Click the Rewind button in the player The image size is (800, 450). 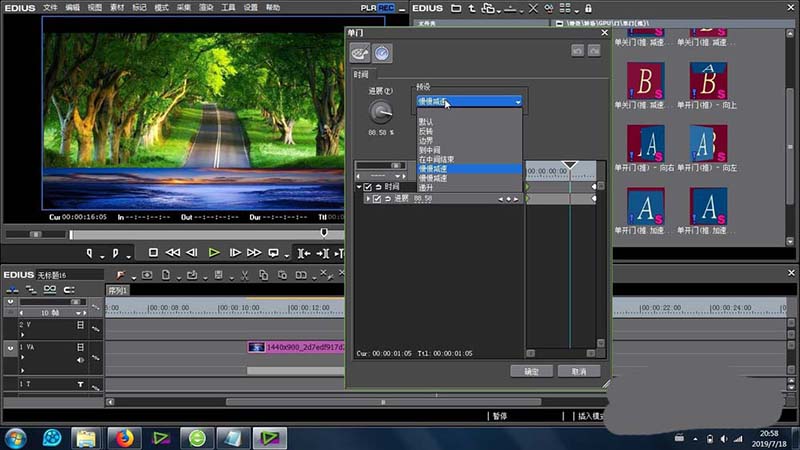click(x=172, y=253)
